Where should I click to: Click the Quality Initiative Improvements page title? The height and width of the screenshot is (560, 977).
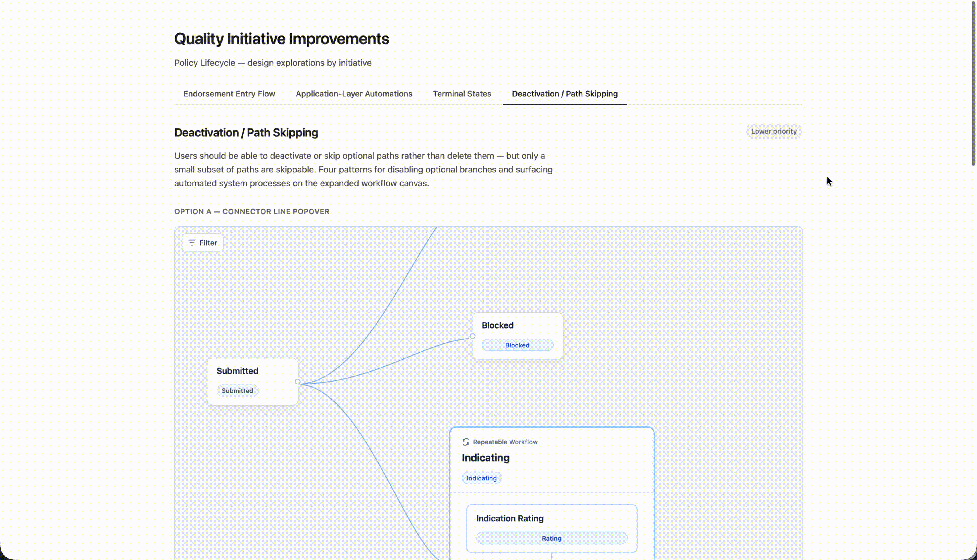281,39
